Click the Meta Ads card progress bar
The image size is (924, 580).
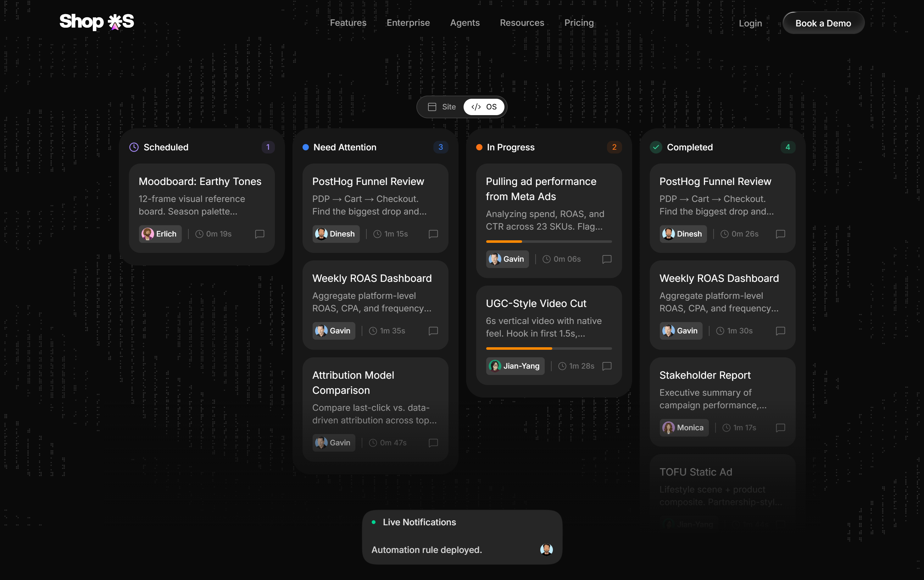[x=548, y=242]
